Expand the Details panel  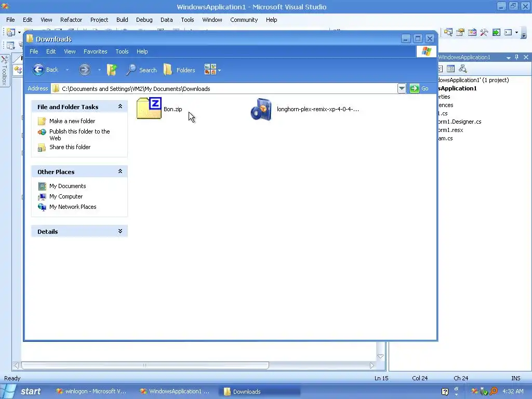(x=120, y=231)
